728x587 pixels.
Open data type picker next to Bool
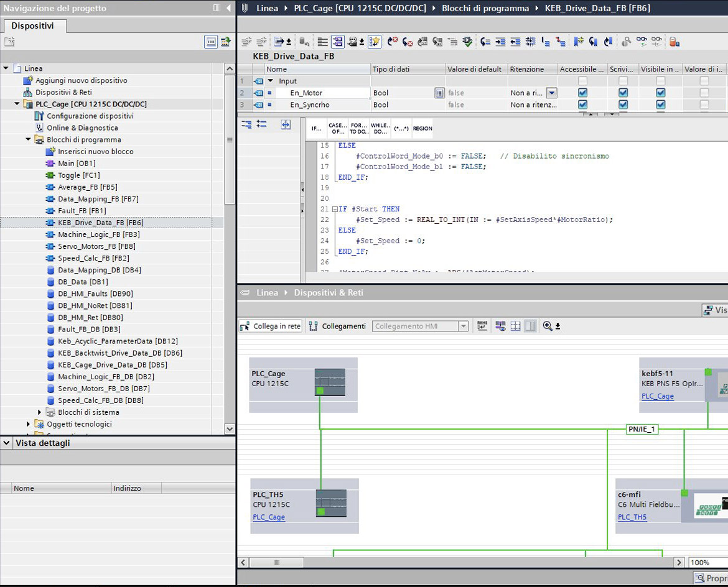[439, 93]
